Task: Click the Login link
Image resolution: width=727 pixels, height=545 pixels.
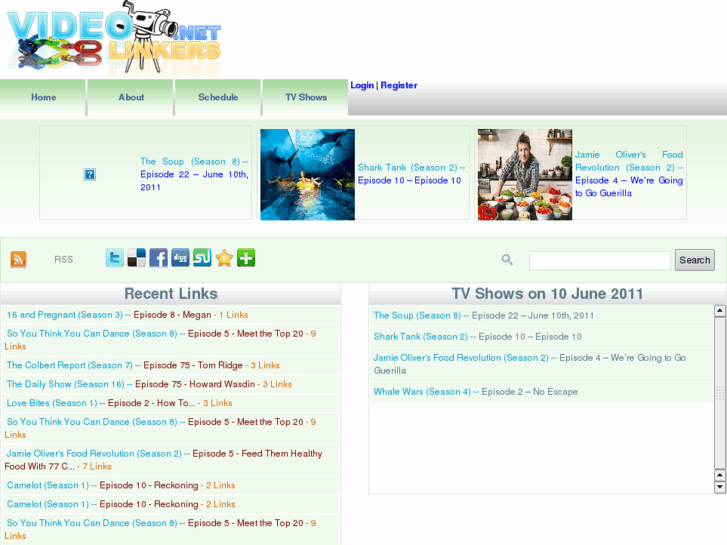Action: point(362,85)
